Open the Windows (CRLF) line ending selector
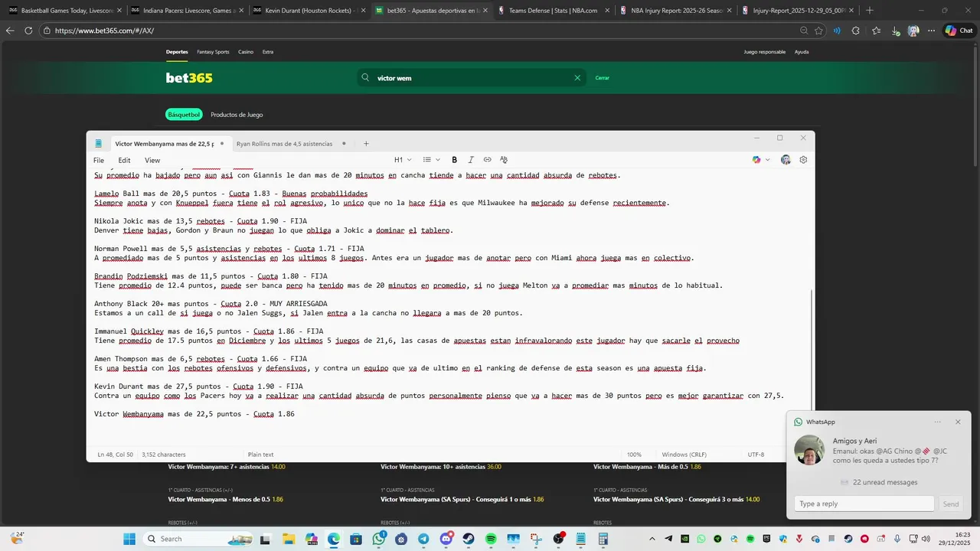The width and height of the screenshot is (980, 551). tap(684, 455)
